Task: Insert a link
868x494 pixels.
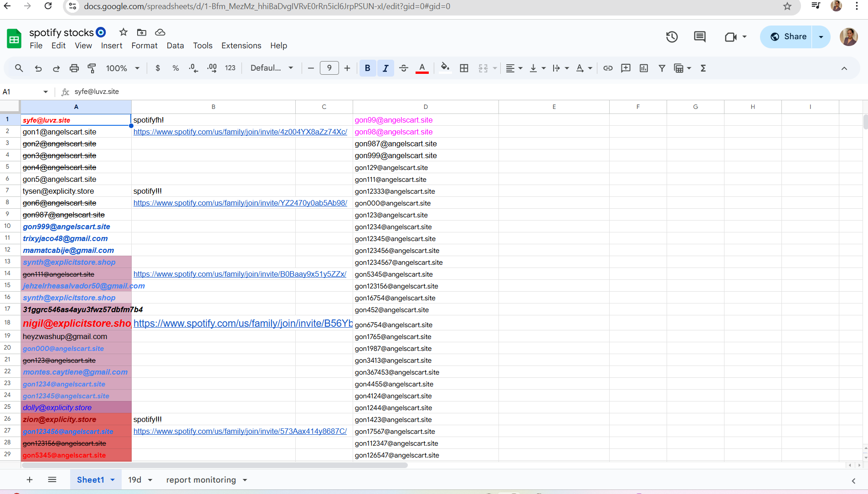Action: [608, 68]
